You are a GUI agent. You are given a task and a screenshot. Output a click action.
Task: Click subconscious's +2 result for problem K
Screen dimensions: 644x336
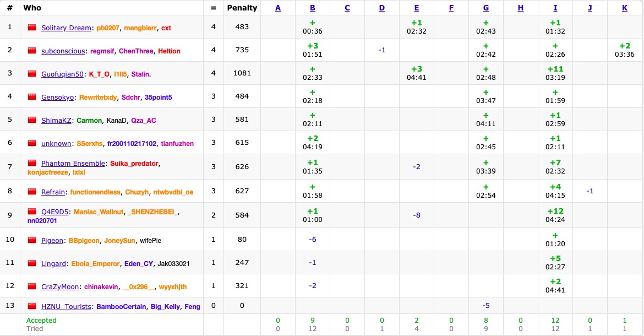click(x=624, y=46)
